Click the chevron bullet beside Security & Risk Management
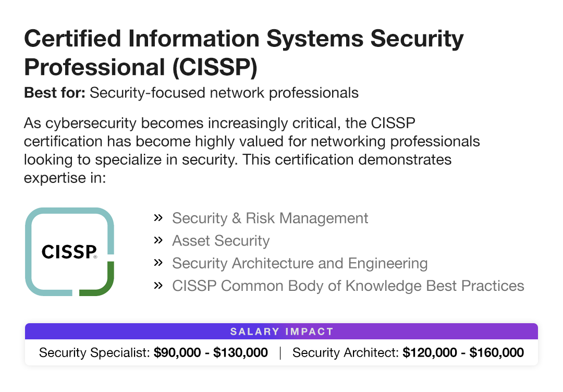This screenshot has height=392, width=563. click(x=158, y=217)
